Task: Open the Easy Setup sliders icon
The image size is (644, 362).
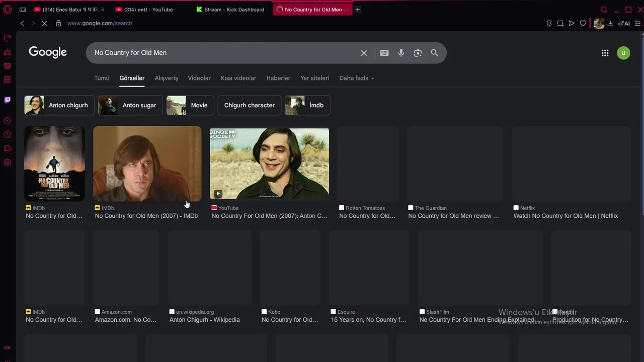Action: [637, 23]
